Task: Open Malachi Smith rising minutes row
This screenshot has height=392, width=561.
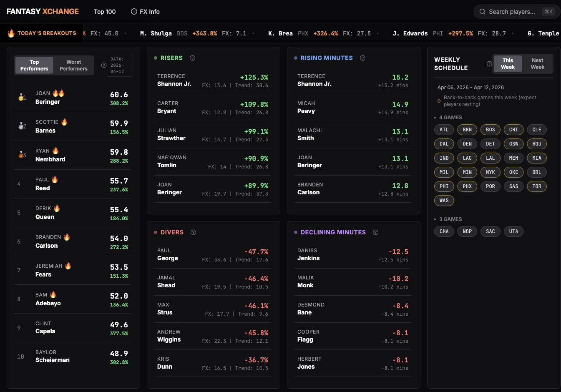Action: 353,135
